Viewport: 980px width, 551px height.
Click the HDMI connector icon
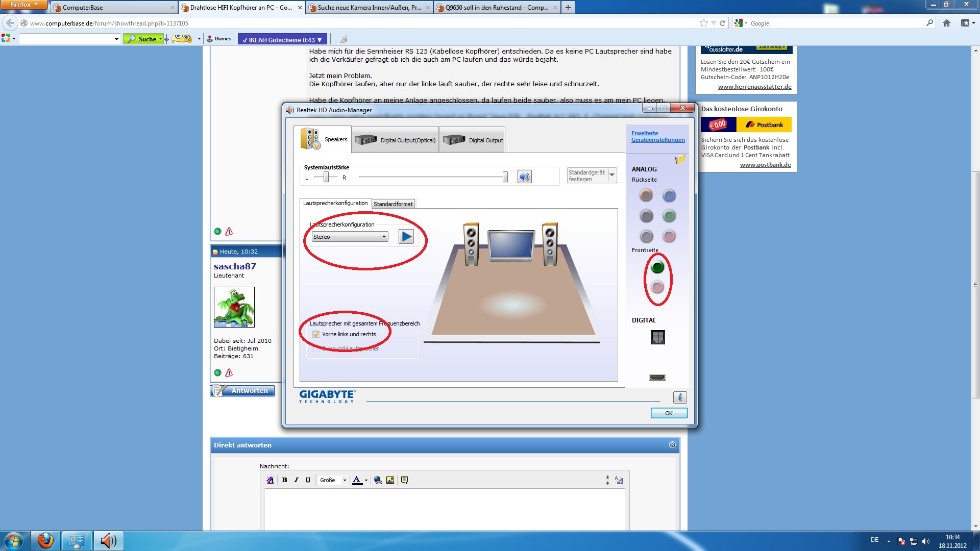[657, 378]
